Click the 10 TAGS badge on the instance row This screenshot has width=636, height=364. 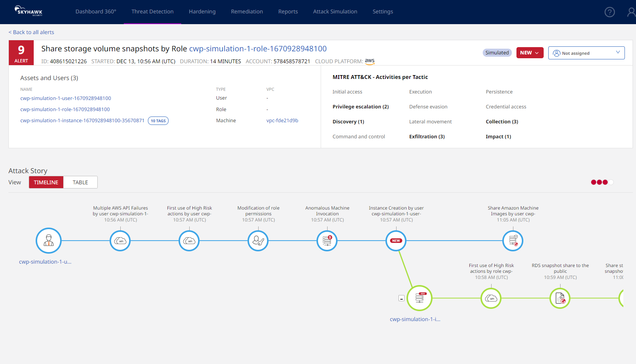(x=158, y=120)
